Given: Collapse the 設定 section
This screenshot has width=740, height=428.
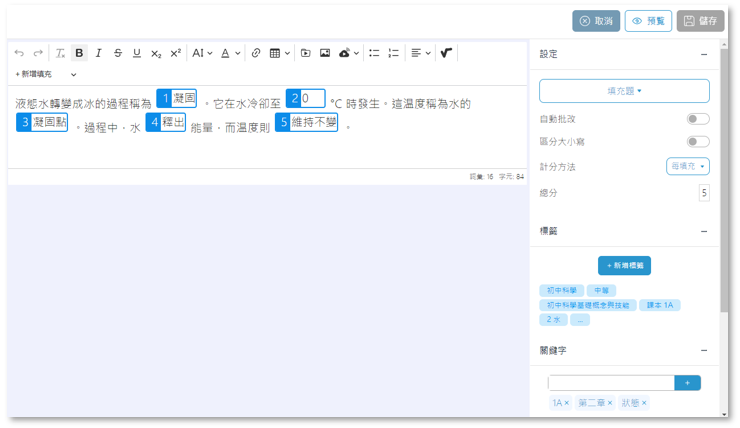Looking at the screenshot, I should [704, 54].
